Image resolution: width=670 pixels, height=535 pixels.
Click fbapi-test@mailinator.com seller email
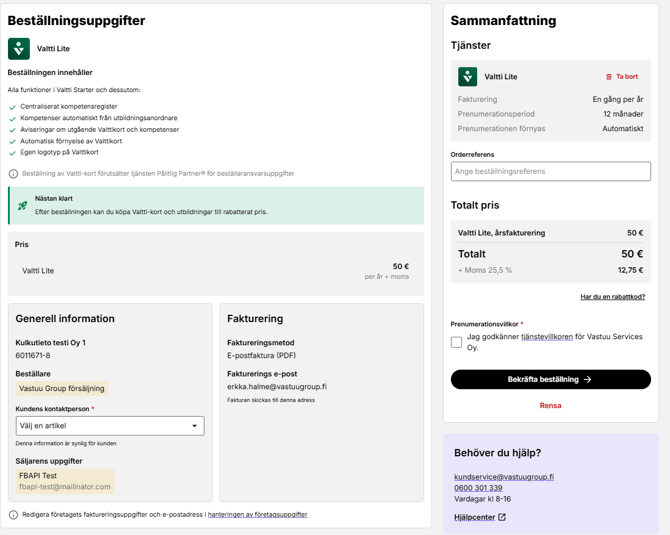pyautogui.click(x=65, y=487)
